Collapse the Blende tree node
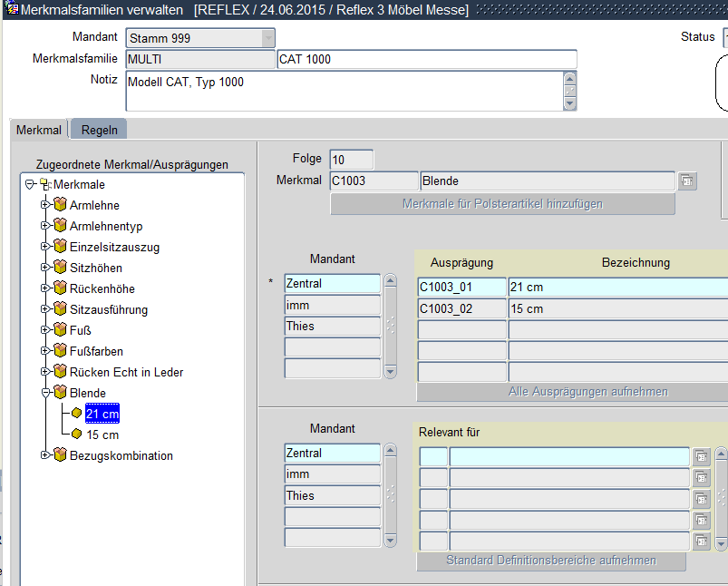Viewport: 728px width, 586px height. (x=44, y=393)
